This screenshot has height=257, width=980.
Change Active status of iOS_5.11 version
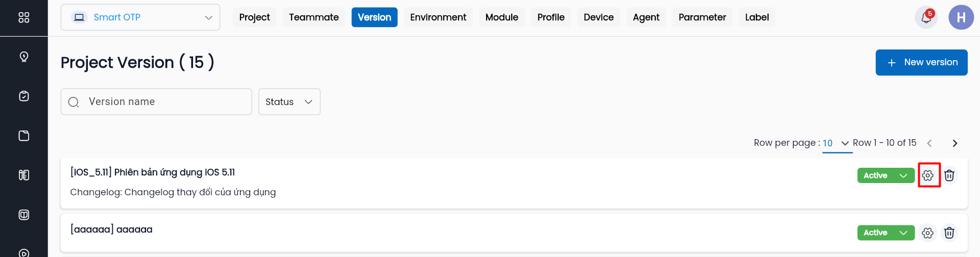[x=886, y=175]
